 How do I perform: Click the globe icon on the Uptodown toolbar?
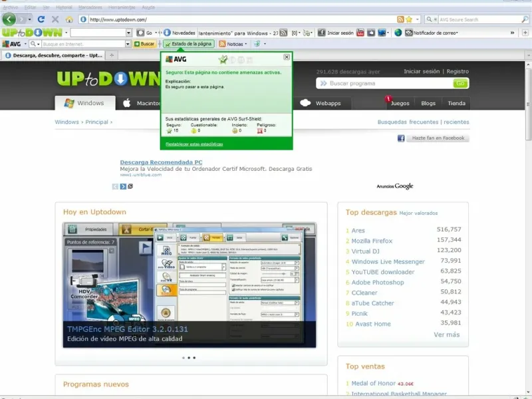398,33
